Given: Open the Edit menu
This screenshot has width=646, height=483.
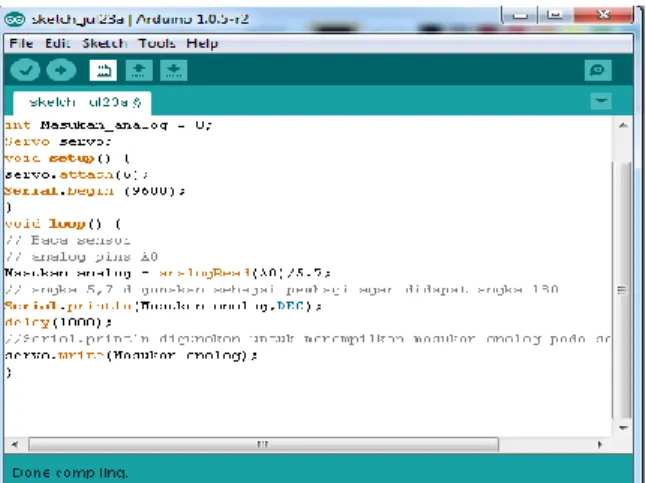Looking at the screenshot, I should (58, 43).
